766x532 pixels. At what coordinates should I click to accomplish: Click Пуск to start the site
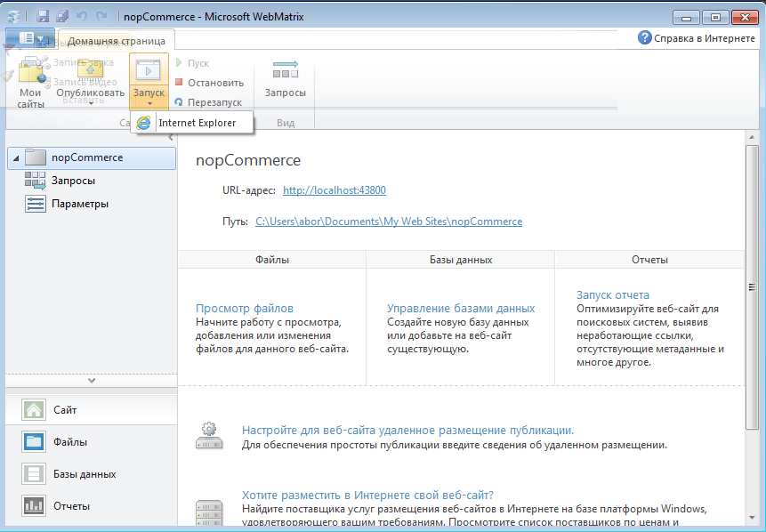(192, 63)
